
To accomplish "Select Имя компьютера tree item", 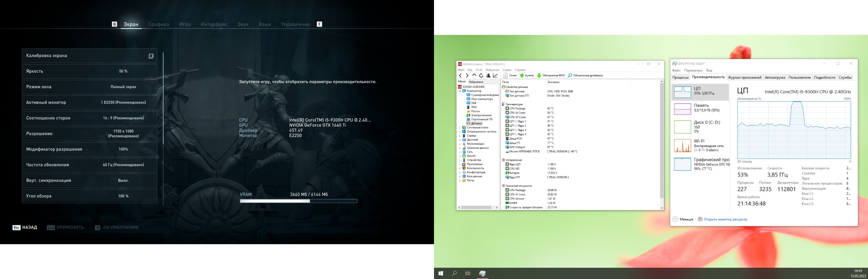I will pos(479,99).
